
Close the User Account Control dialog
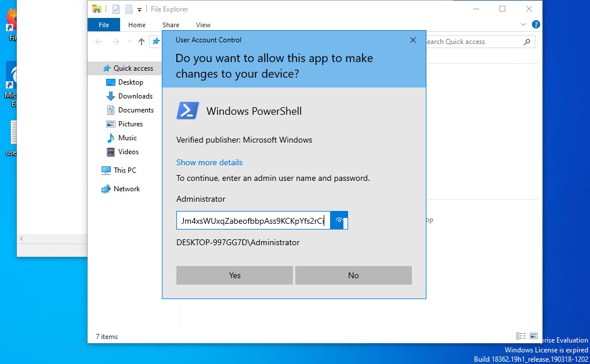412,40
